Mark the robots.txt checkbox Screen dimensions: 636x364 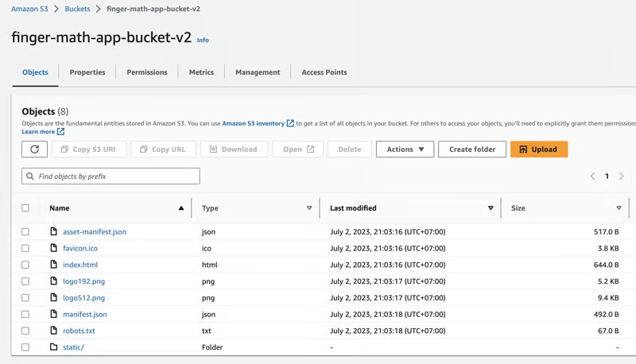[25, 331]
